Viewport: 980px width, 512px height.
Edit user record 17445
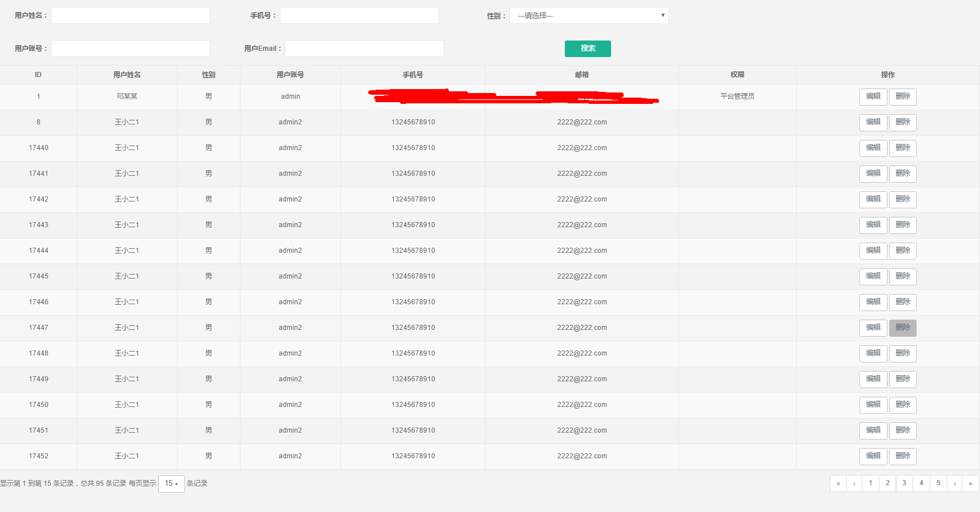[873, 276]
